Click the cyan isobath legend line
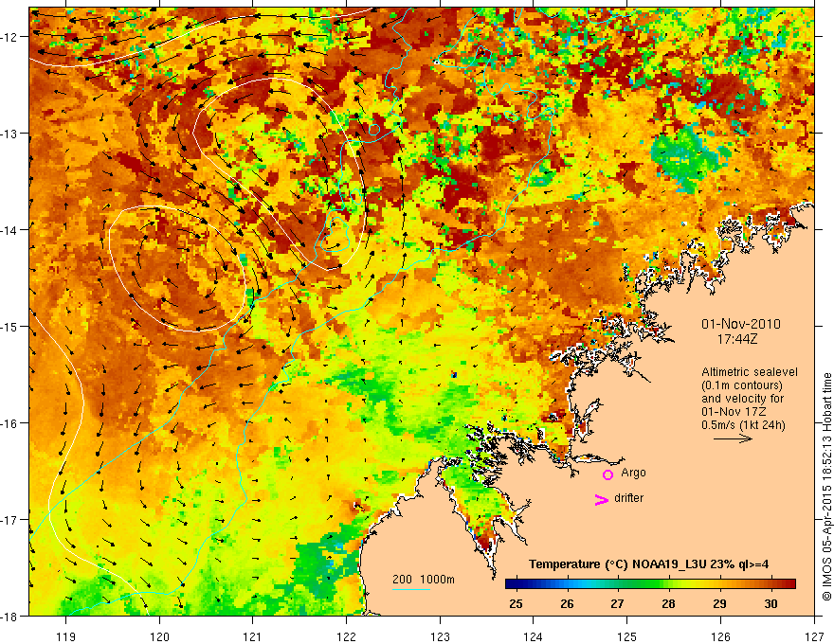This screenshot has height=644, width=834. pos(410,589)
